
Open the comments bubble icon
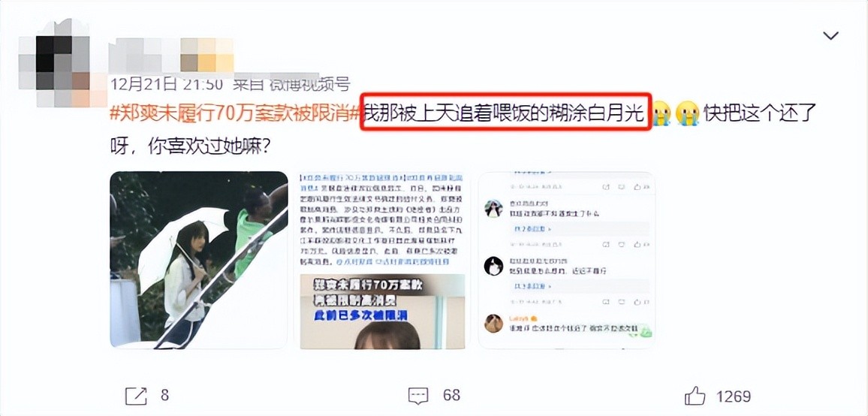[419, 396]
